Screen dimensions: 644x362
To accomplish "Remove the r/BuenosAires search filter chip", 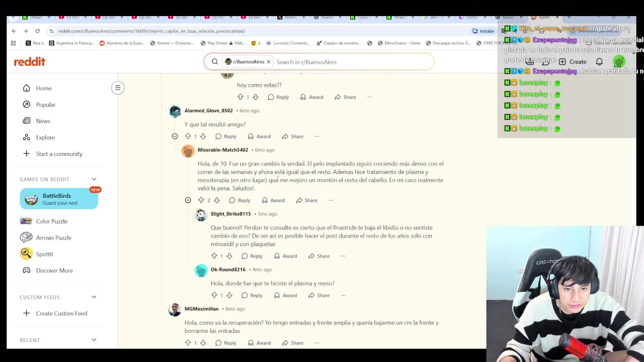I will click(x=268, y=62).
